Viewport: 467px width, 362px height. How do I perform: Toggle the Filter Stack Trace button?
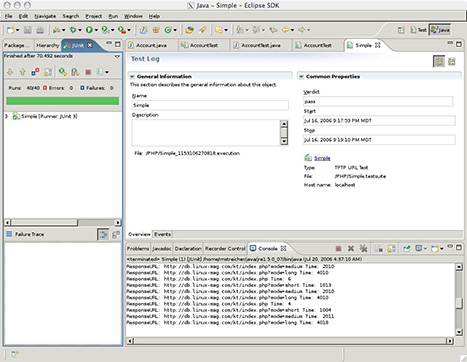[103, 235]
